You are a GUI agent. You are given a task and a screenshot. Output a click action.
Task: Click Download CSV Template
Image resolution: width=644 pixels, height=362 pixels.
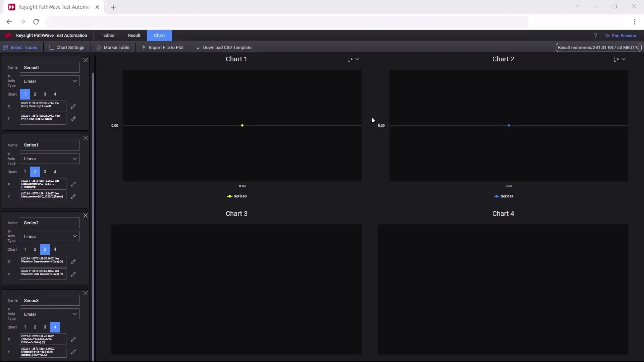[x=224, y=47]
